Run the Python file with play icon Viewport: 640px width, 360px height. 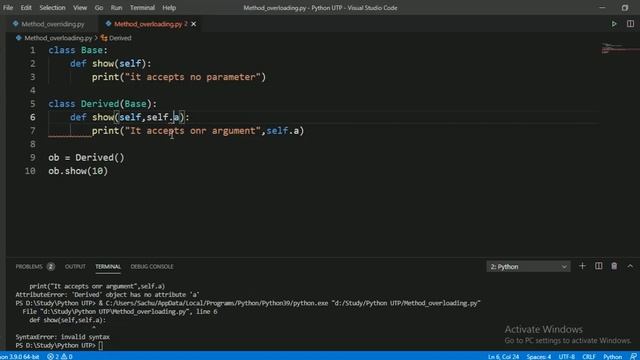point(614,24)
